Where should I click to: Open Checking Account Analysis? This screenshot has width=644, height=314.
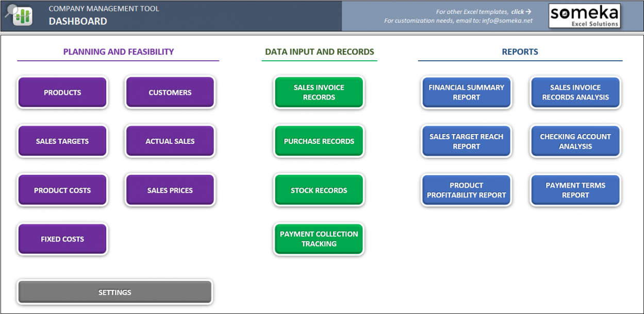click(575, 141)
